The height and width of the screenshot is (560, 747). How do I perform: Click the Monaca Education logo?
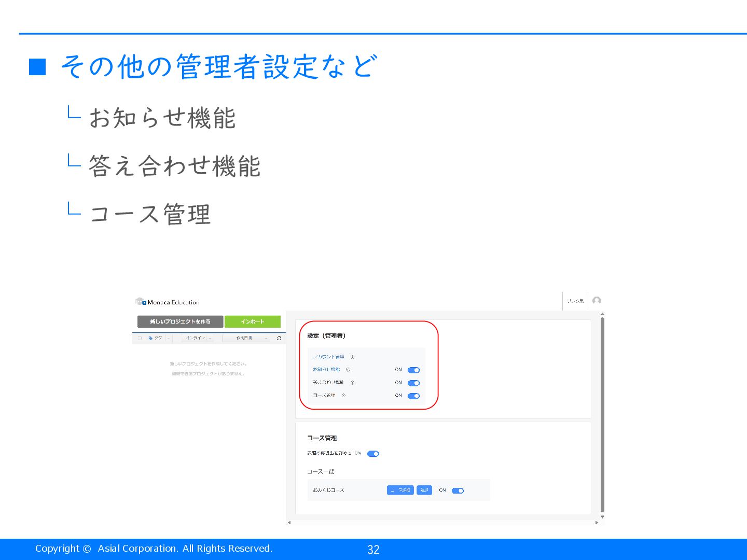[x=167, y=302]
